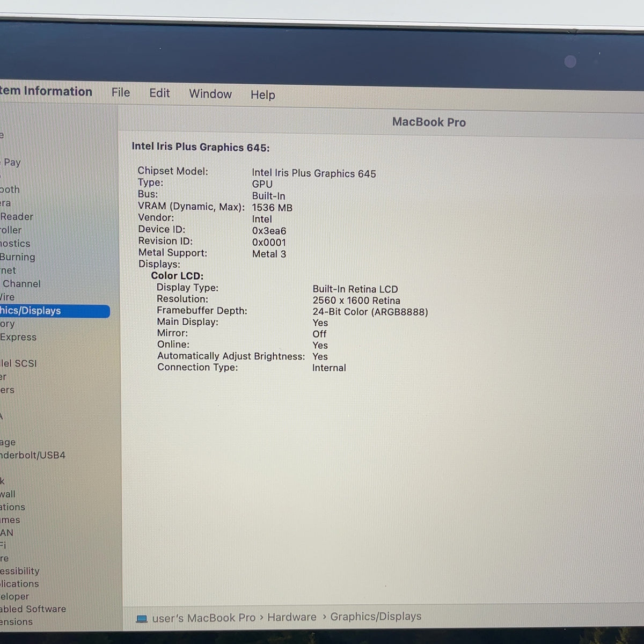The height and width of the screenshot is (644, 644).
Task: Select the Extensions sidebar item
Action: pyautogui.click(x=17, y=622)
